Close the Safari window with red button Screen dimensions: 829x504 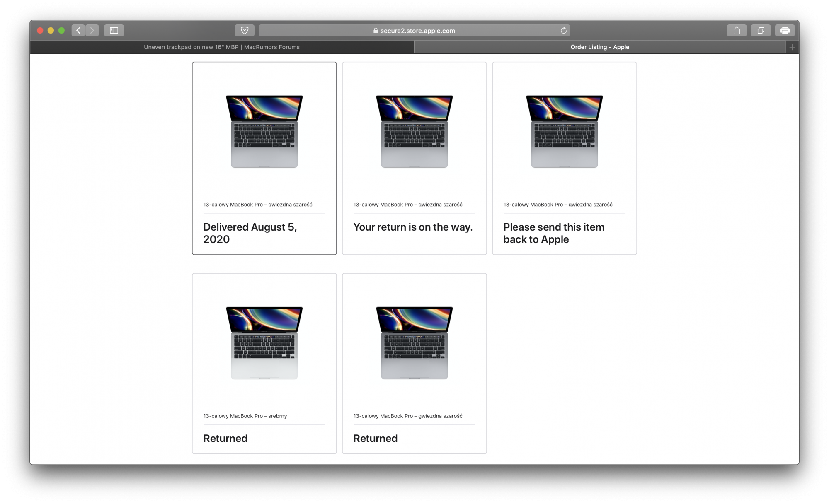40,30
